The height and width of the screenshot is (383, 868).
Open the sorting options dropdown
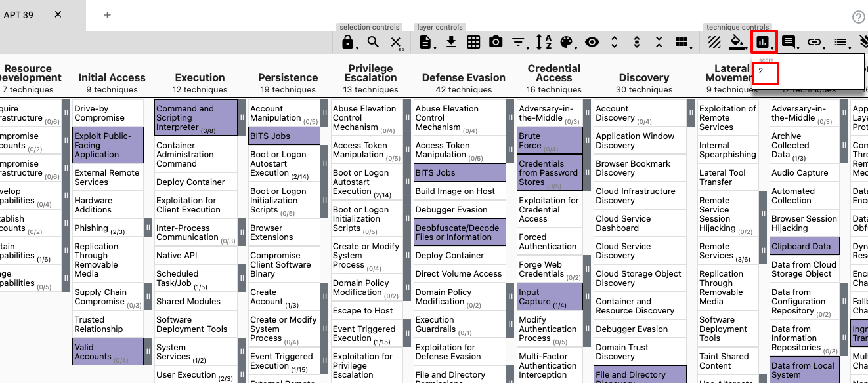click(542, 41)
